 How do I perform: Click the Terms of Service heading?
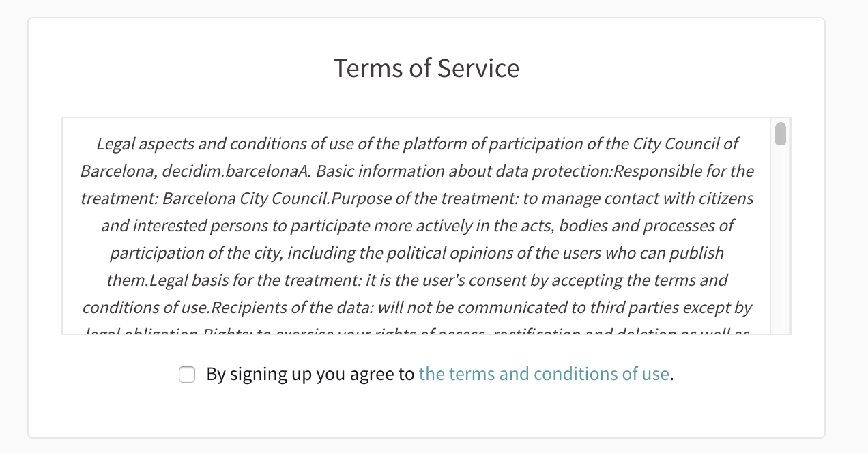pos(426,69)
